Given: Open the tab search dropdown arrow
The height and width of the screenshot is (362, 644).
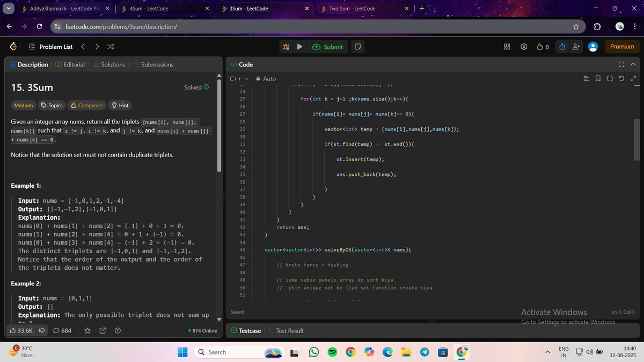Looking at the screenshot, I should [8, 9].
